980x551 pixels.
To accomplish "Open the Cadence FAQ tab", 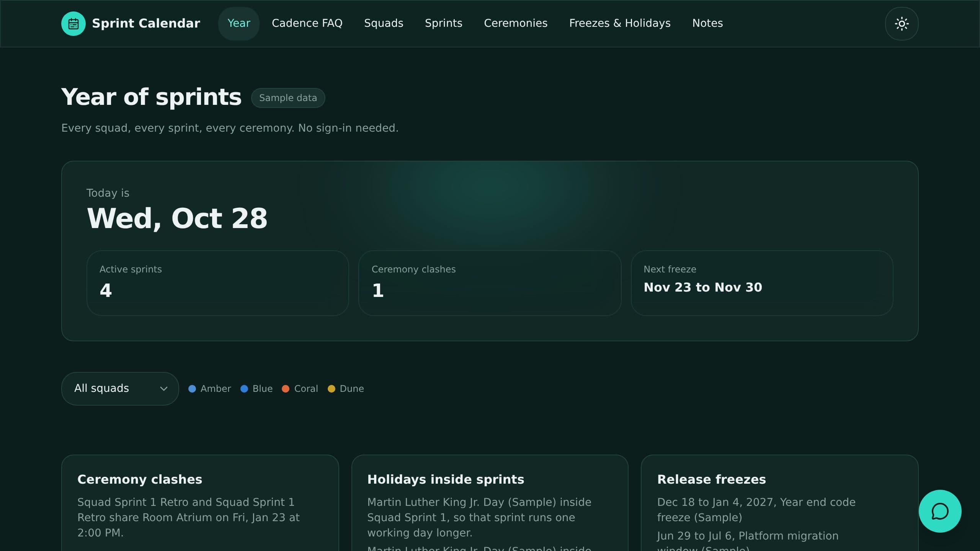I will [x=307, y=23].
